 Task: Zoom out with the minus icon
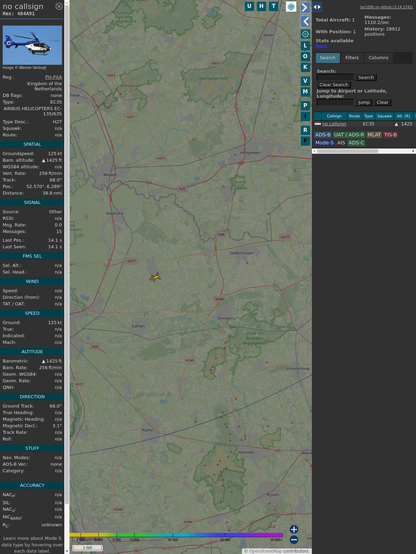click(294, 540)
